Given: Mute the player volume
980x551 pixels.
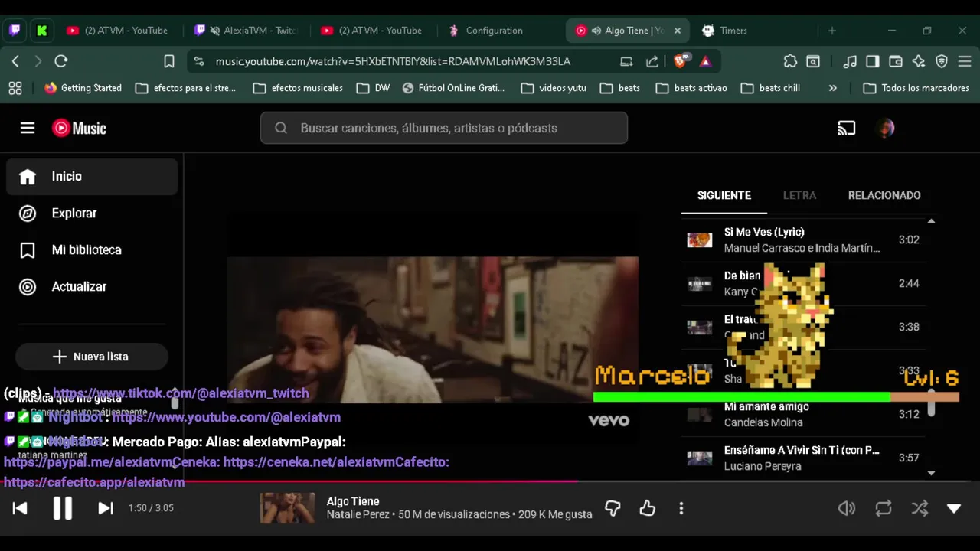Looking at the screenshot, I should pyautogui.click(x=847, y=508).
